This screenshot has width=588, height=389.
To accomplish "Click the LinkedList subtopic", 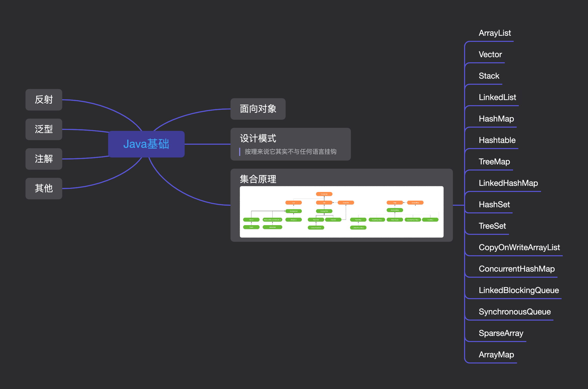I will pos(497,98).
